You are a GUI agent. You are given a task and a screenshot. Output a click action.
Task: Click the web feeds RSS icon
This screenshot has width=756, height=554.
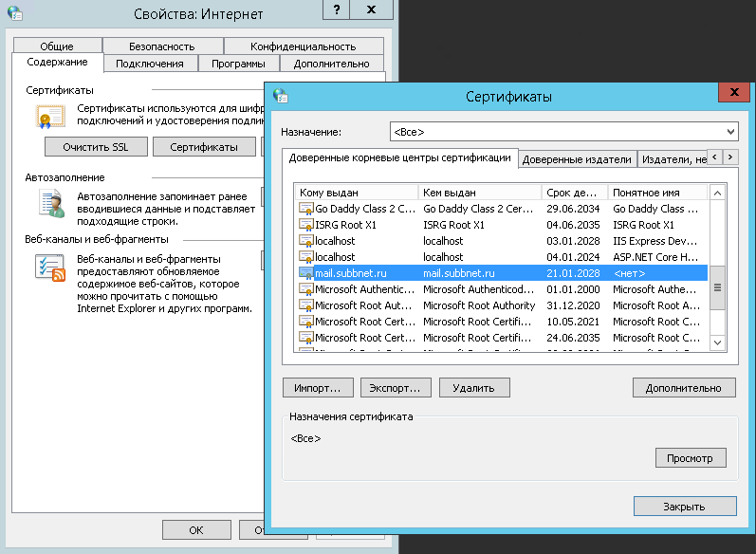pyautogui.click(x=49, y=268)
